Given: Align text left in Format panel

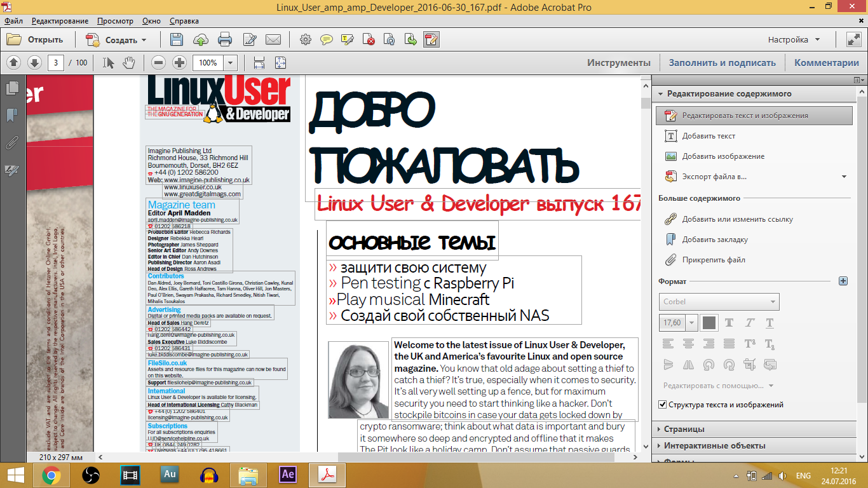Looking at the screenshot, I should pos(668,344).
